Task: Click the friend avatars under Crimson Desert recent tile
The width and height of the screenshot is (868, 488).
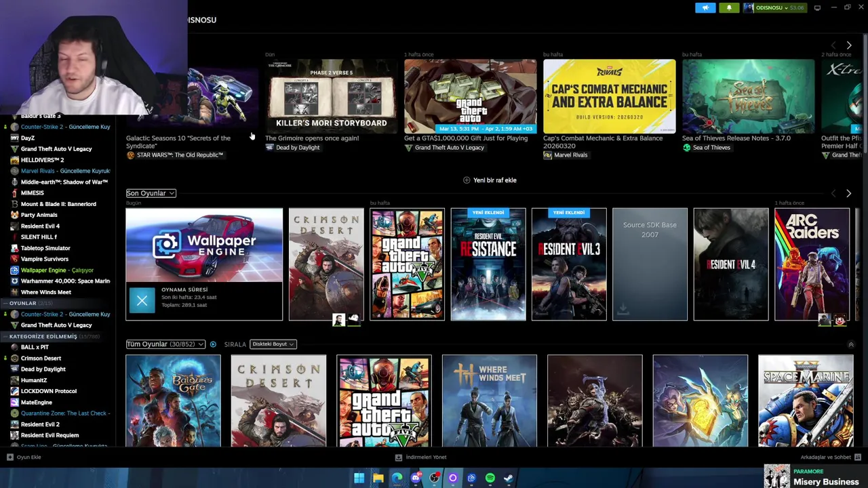Action: pos(346,319)
